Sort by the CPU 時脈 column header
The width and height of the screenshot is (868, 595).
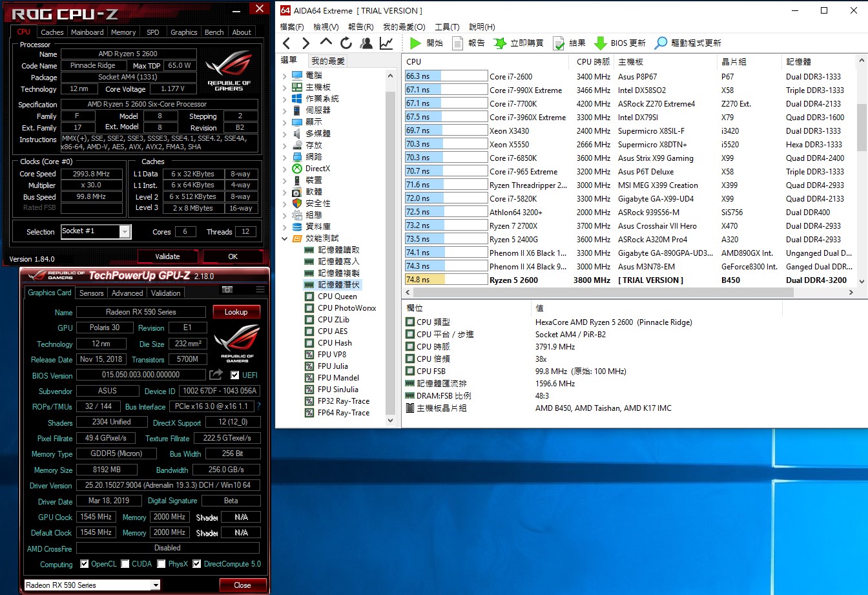point(592,62)
